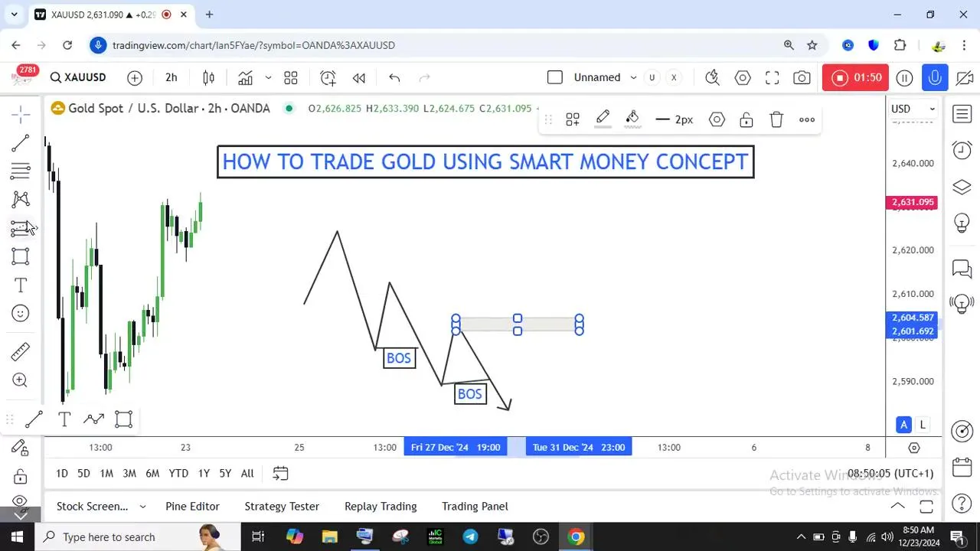The height and width of the screenshot is (551, 980).
Task: Open the XAUUSD symbol search
Action: click(x=78, y=77)
